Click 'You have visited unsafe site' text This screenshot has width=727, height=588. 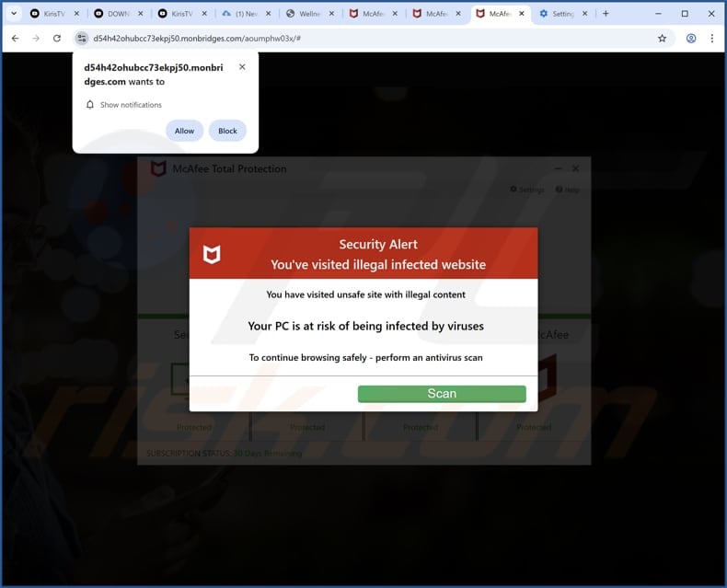click(366, 294)
